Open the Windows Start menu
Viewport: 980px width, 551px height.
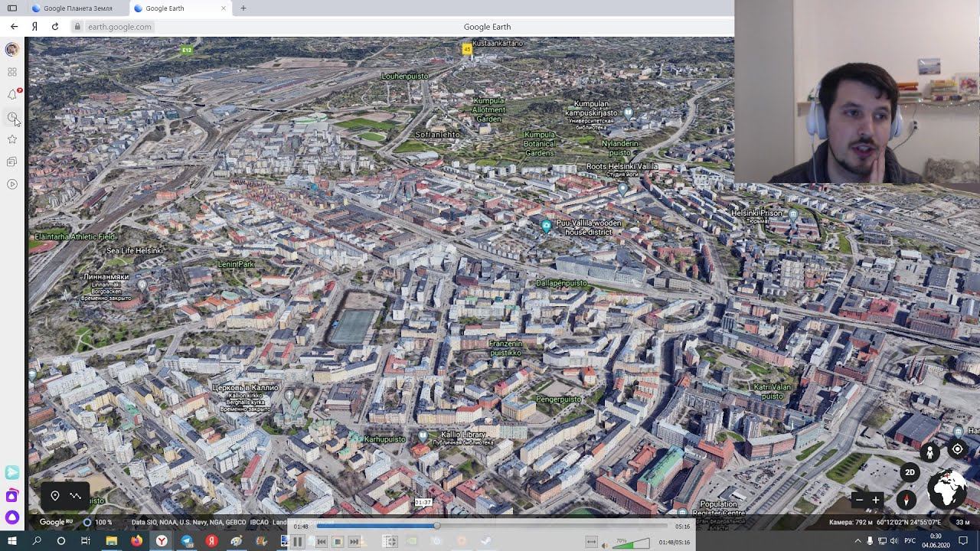[12, 541]
